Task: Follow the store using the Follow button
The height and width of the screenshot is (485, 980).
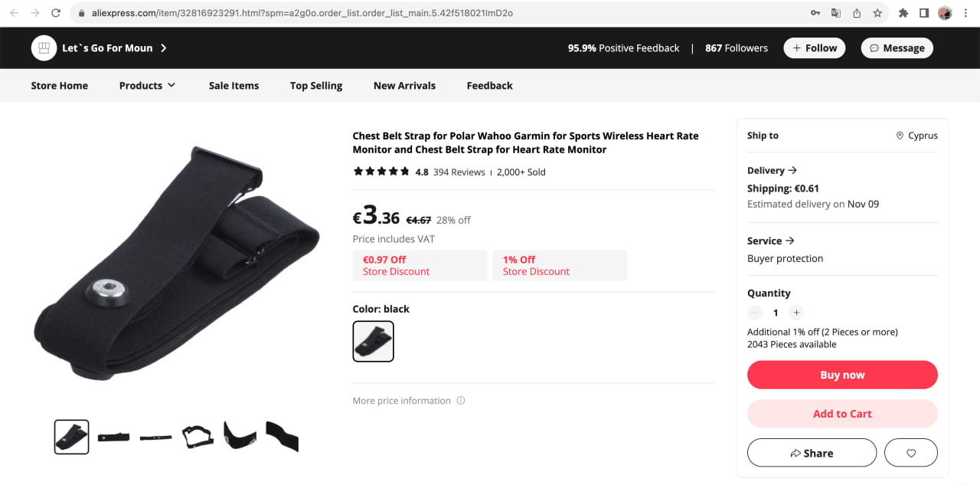Action: [x=814, y=48]
